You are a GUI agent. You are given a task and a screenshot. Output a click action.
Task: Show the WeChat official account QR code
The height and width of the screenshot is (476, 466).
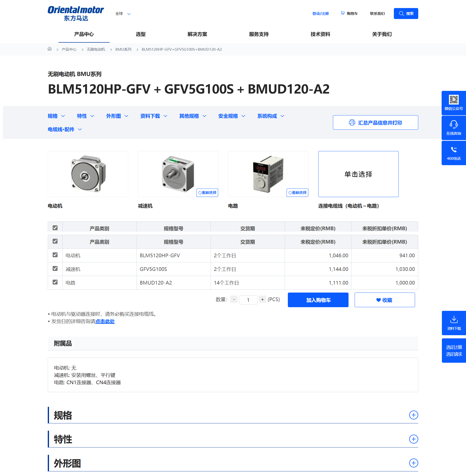pos(453,103)
